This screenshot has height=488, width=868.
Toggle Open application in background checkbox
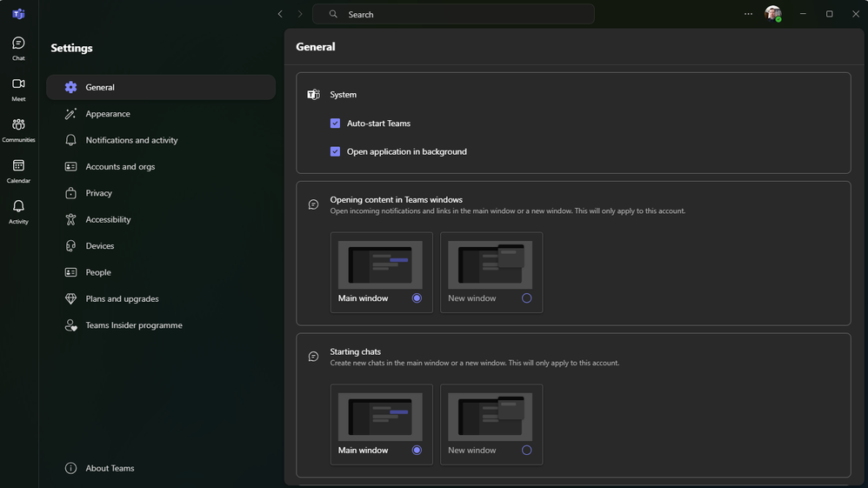335,151
